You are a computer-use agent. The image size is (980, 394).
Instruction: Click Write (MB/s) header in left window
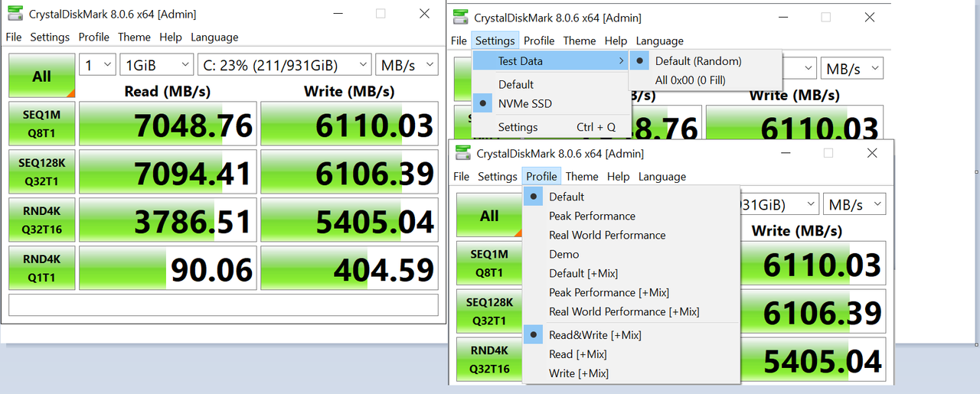[349, 91]
